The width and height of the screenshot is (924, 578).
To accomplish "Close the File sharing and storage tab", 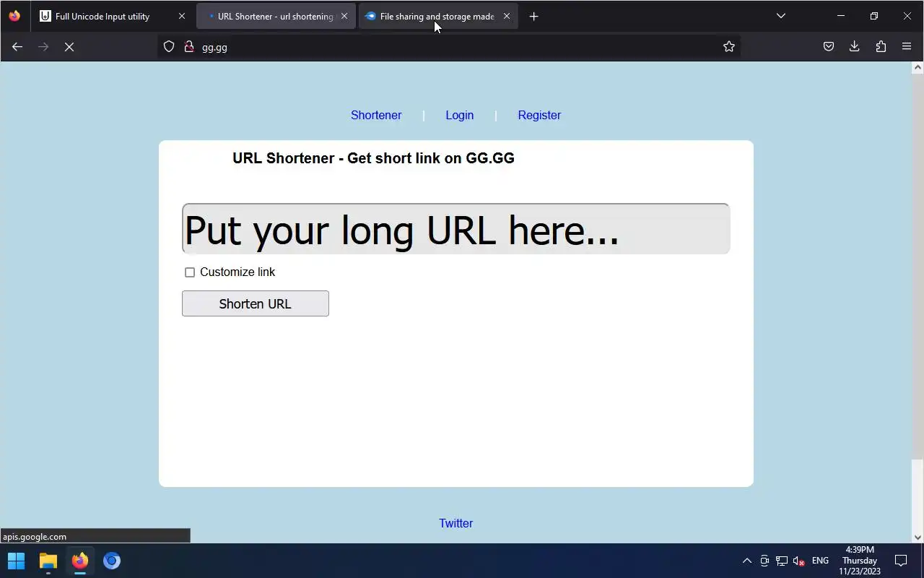I will click(506, 16).
